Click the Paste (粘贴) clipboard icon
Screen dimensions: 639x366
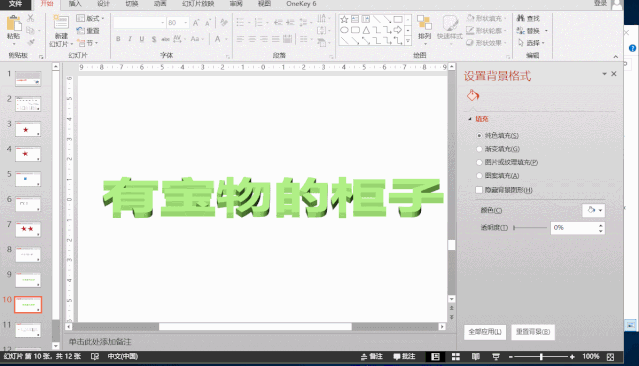(x=14, y=24)
